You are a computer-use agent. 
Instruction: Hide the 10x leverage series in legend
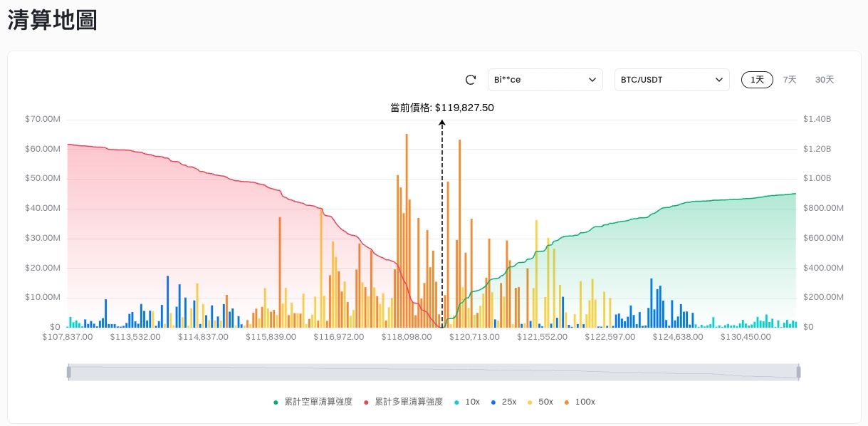click(466, 402)
